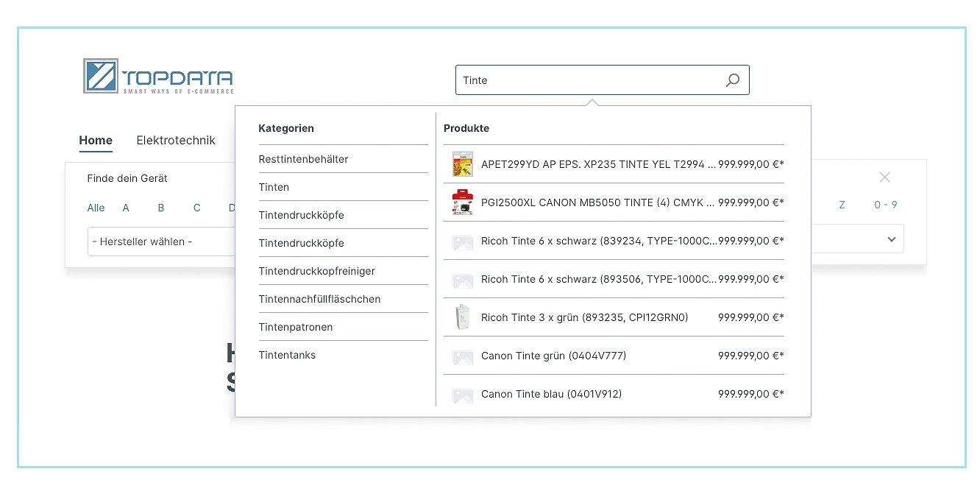Viewport: 980px width, 483px height.
Task: Click placeholder image of Ricoh Tinte (839234)
Action: click(462, 241)
